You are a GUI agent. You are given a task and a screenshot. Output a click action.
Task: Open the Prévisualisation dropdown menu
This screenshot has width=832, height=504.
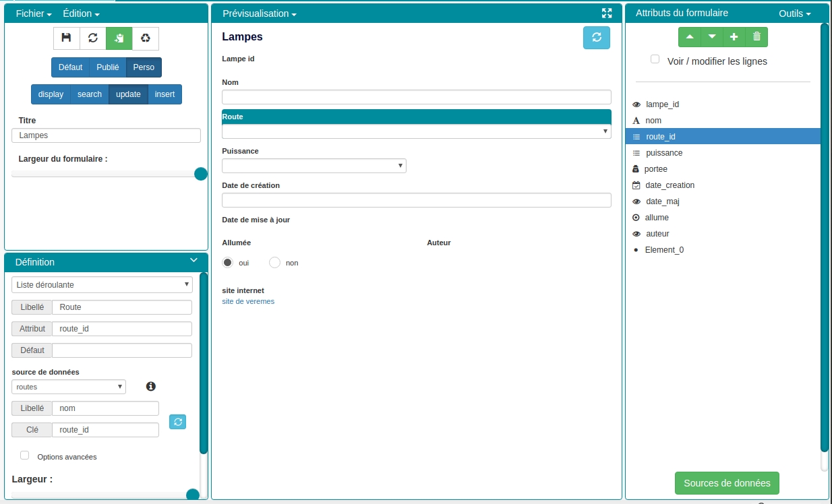point(259,13)
